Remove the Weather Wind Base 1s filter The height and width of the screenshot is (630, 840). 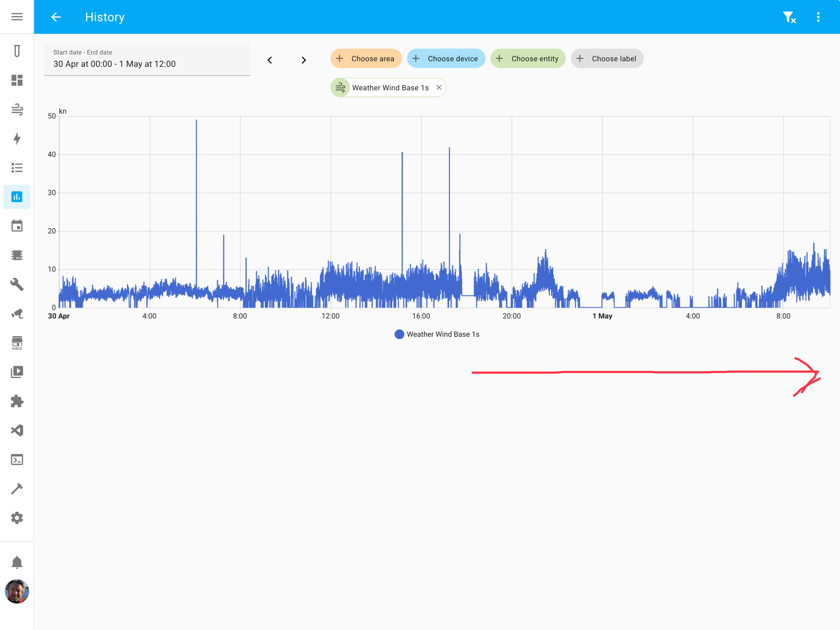[439, 87]
